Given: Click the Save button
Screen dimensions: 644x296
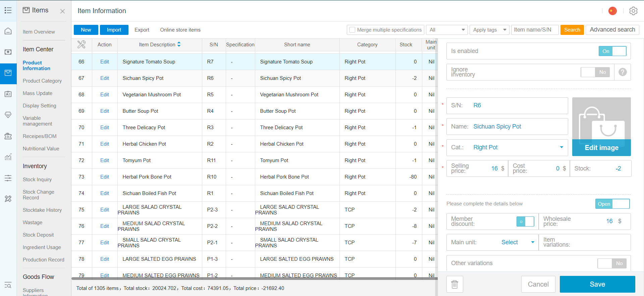Looking at the screenshot, I should (x=597, y=284).
